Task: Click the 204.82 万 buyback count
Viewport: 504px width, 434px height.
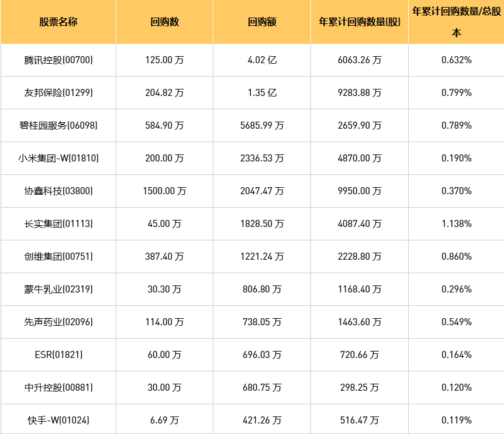Action: (x=164, y=93)
